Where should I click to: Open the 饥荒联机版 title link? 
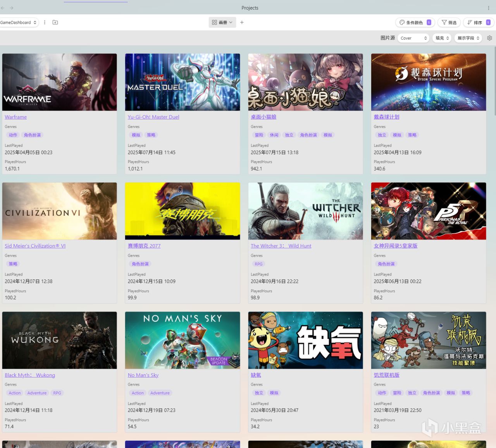pyautogui.click(x=386, y=375)
